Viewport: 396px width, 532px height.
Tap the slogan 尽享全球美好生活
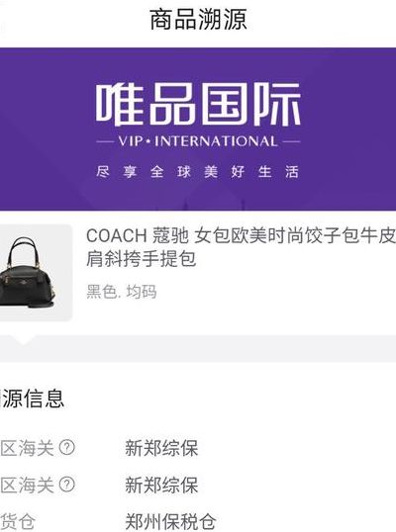(197, 172)
